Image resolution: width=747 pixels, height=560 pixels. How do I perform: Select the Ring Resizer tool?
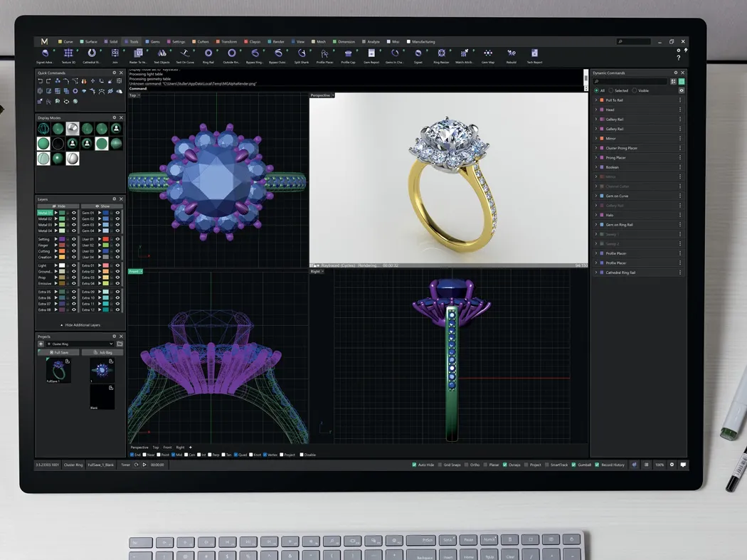(x=441, y=54)
